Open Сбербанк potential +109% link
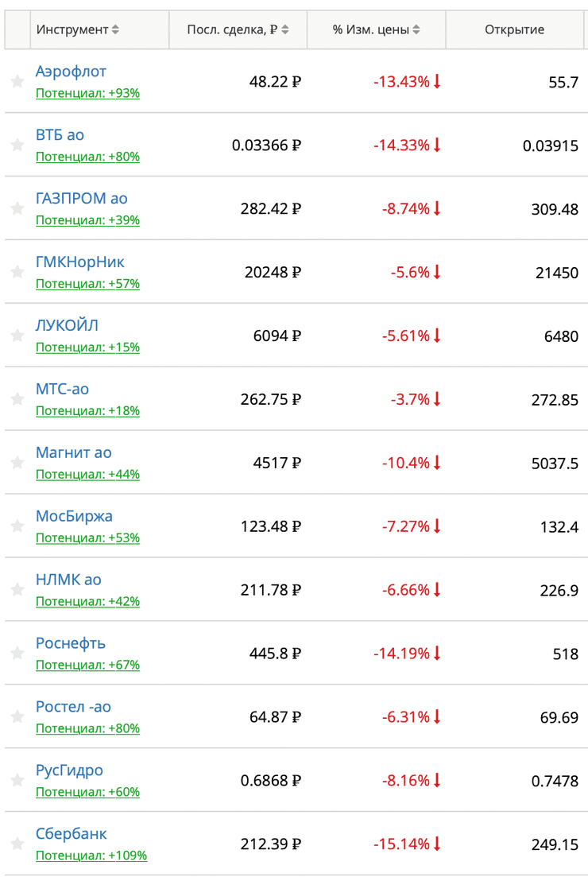The height and width of the screenshot is (877, 588). click(91, 856)
